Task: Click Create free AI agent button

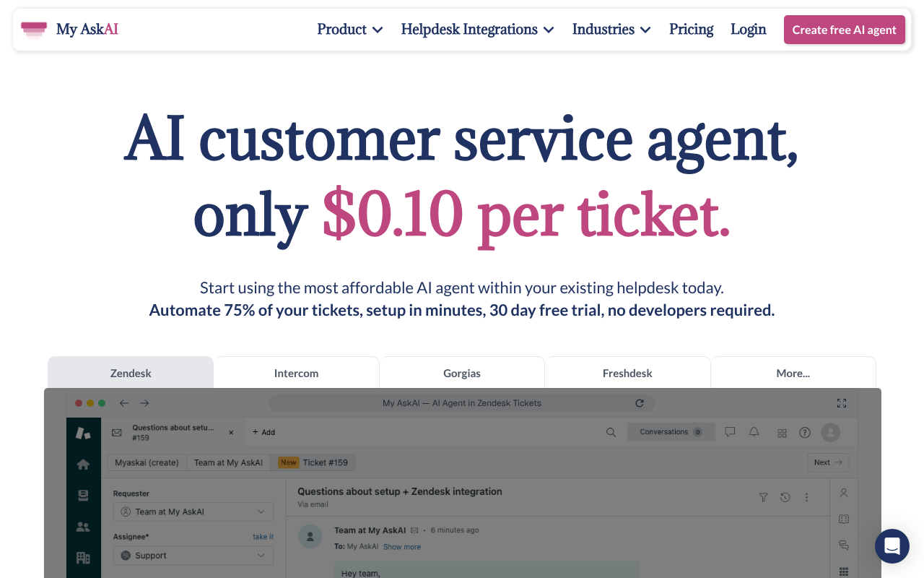Action: tap(844, 30)
